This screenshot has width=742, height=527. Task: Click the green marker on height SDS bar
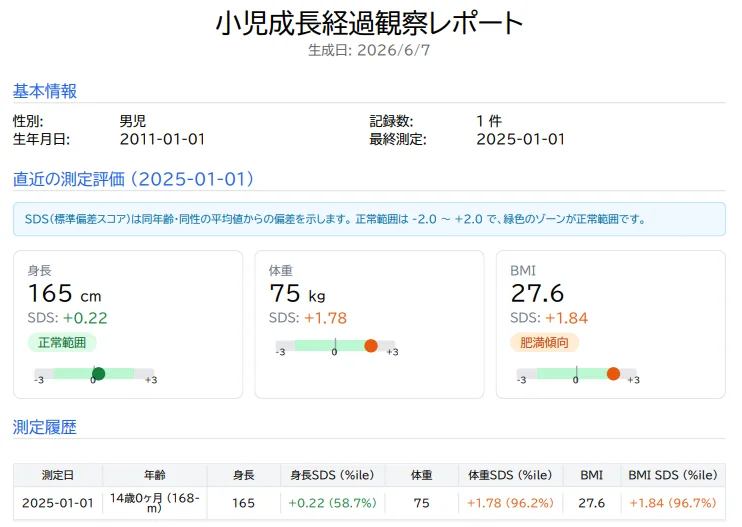(98, 374)
